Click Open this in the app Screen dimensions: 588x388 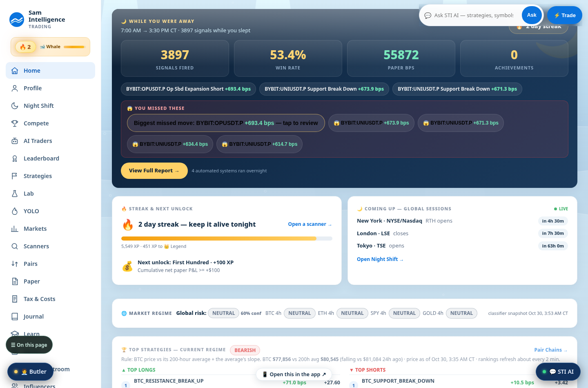click(294, 374)
